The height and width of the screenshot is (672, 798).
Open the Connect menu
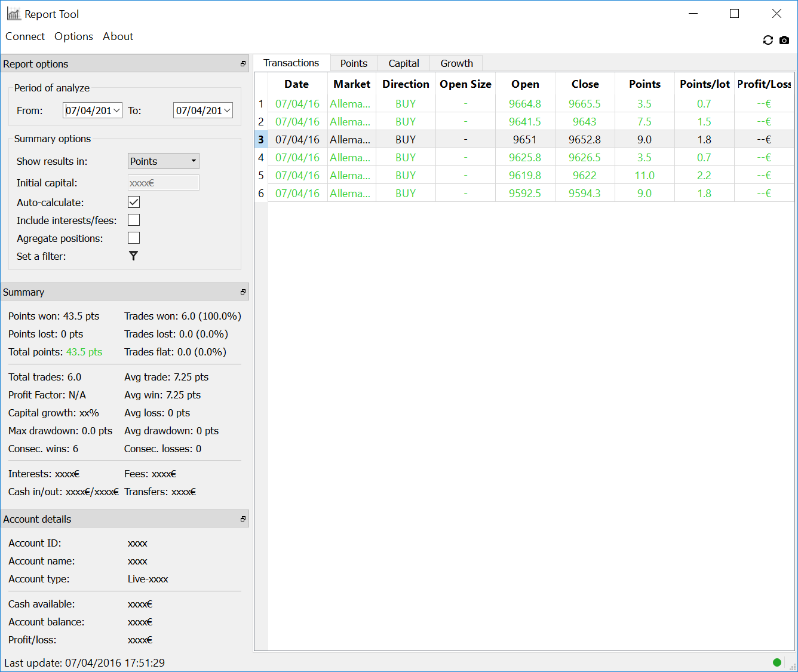(x=25, y=36)
